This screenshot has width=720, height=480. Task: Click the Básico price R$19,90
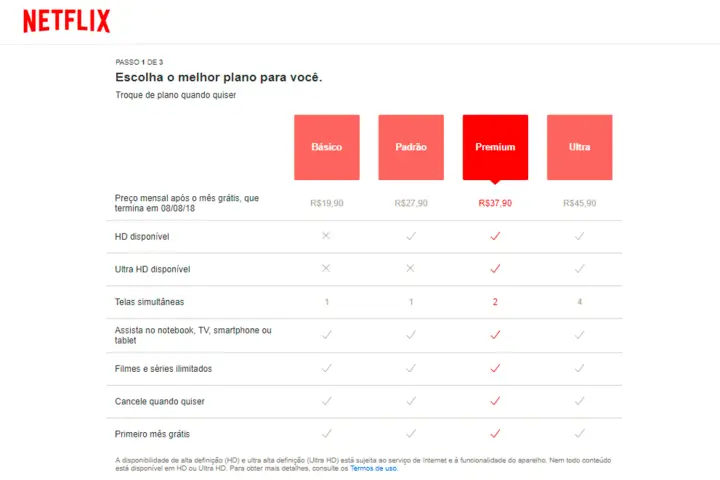click(x=327, y=203)
